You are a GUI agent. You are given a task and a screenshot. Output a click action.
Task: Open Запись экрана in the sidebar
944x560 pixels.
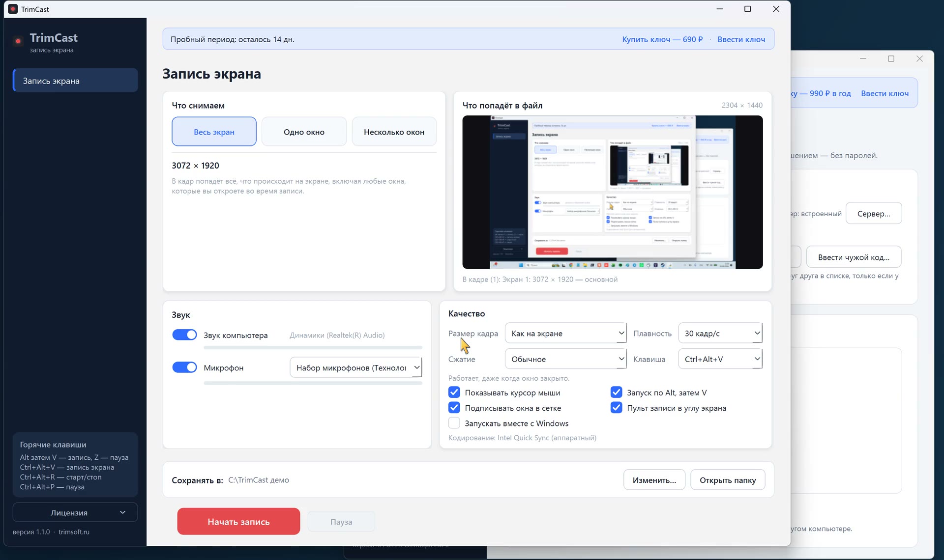tap(75, 81)
